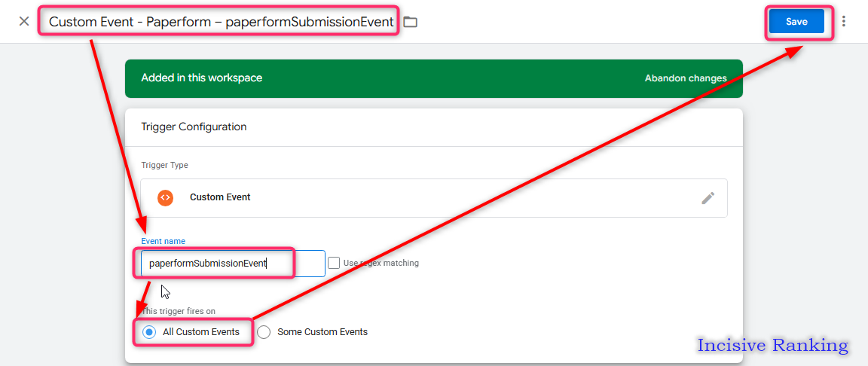This screenshot has height=366, width=868.
Task: Click the 'This trigger fires on' label
Action: pos(179,311)
